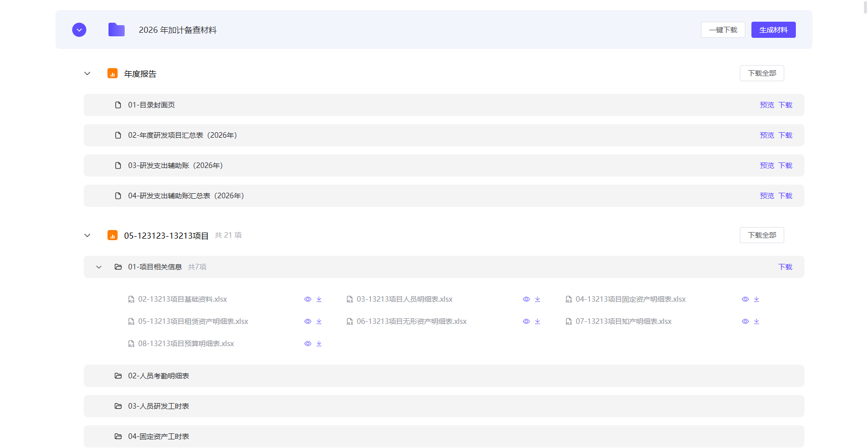Download the 01-目录封面页 document
Viewport: 868px width, 448px height.
coord(785,105)
